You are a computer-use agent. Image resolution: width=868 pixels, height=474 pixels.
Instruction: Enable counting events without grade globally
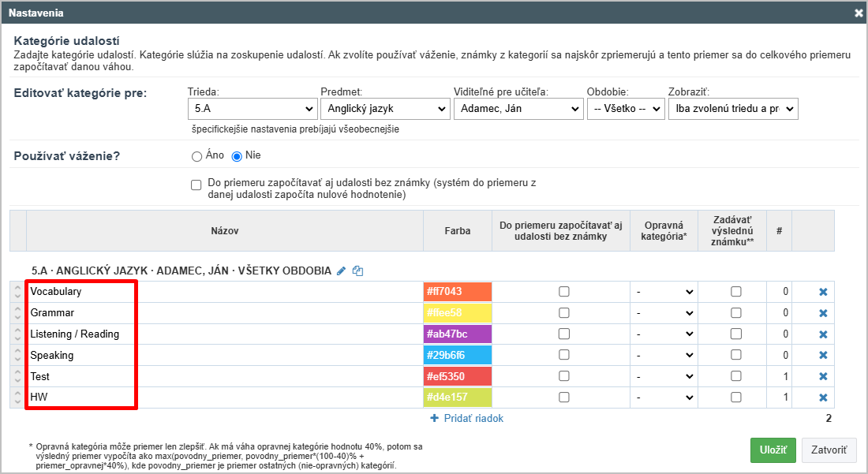[x=196, y=185]
